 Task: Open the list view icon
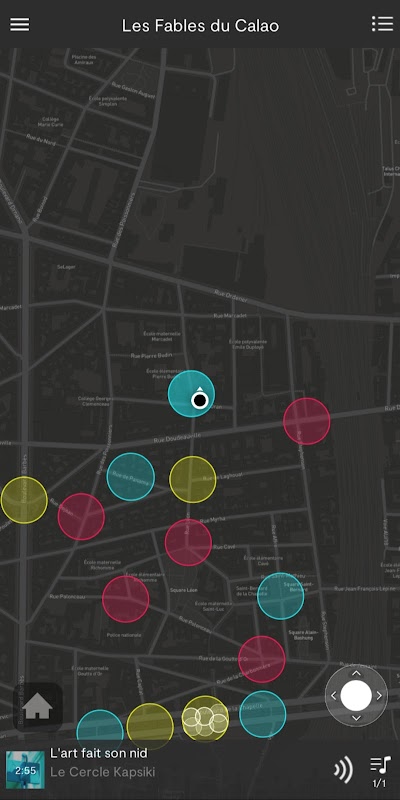(x=382, y=24)
